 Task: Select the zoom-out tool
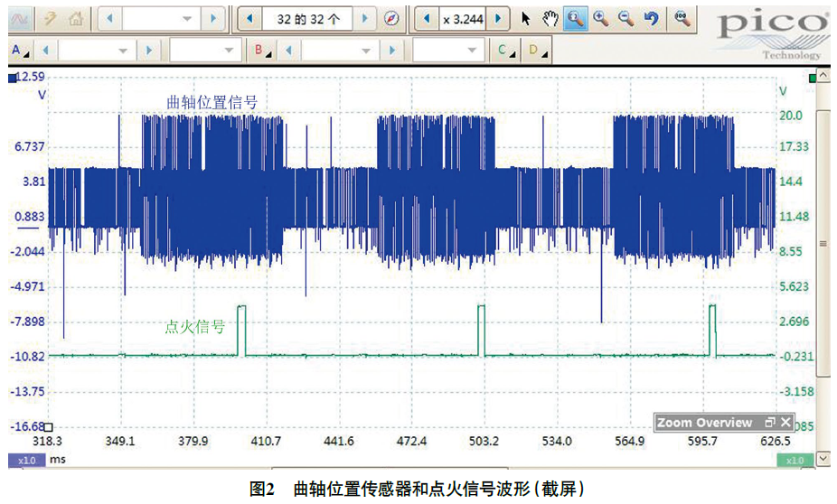pyautogui.click(x=625, y=19)
